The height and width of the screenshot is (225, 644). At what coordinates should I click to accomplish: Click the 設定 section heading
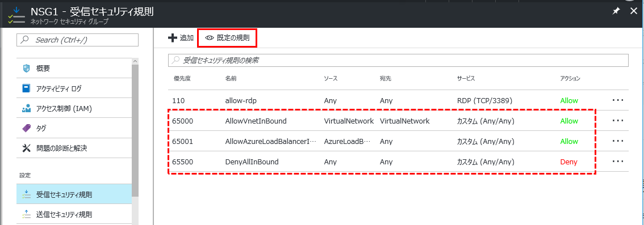24,175
